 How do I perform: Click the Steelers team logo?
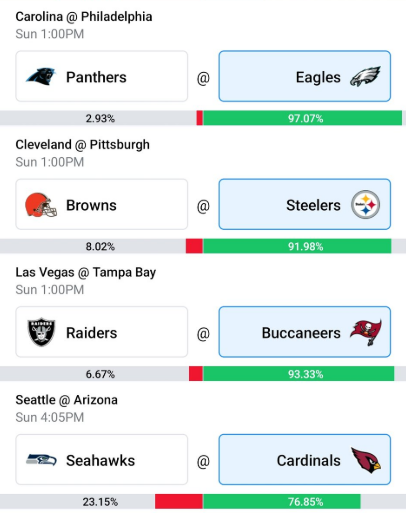tap(365, 204)
